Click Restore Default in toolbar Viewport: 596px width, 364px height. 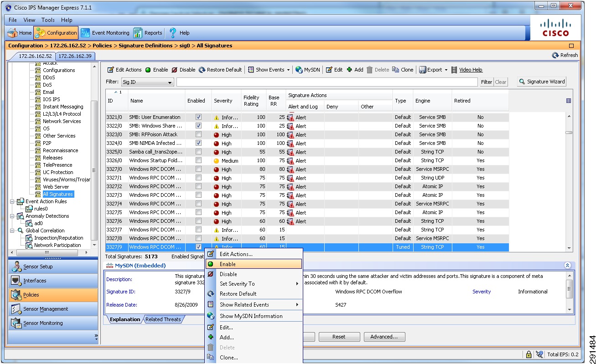pos(220,70)
